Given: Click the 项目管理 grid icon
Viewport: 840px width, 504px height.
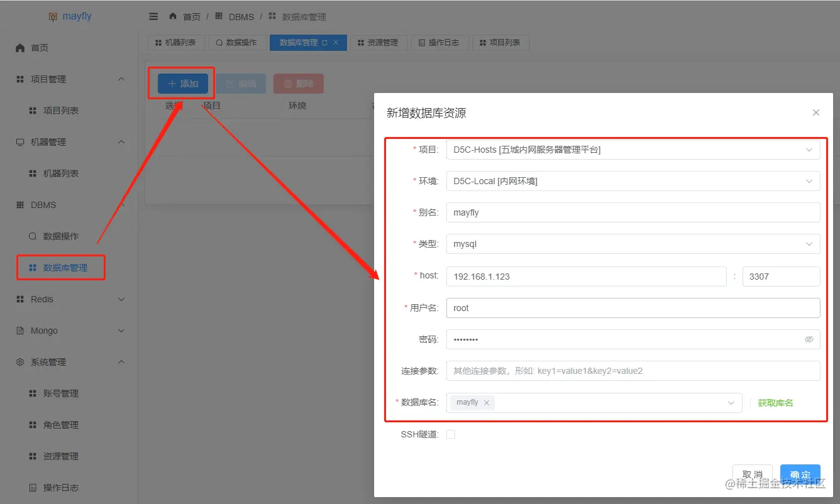Looking at the screenshot, I should pyautogui.click(x=20, y=79).
